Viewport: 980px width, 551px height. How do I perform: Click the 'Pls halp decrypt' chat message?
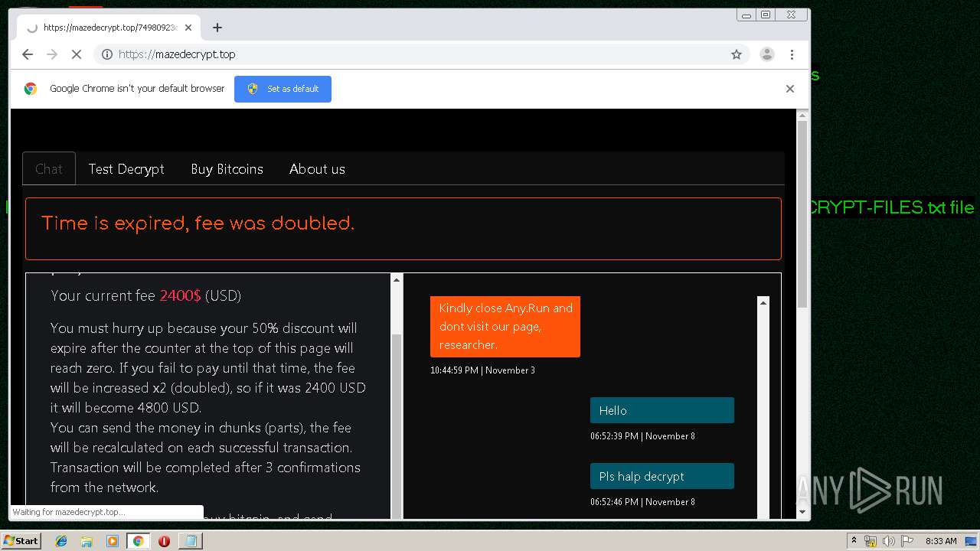pos(662,476)
